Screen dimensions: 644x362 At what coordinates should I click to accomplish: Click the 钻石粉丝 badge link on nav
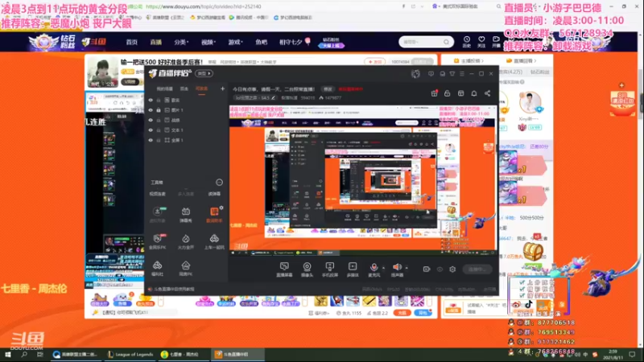(x=331, y=43)
